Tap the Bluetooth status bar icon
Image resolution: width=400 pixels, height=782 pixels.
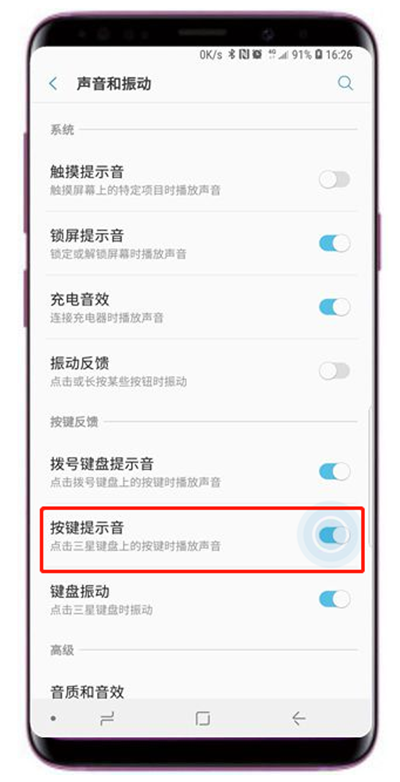pyautogui.click(x=231, y=55)
